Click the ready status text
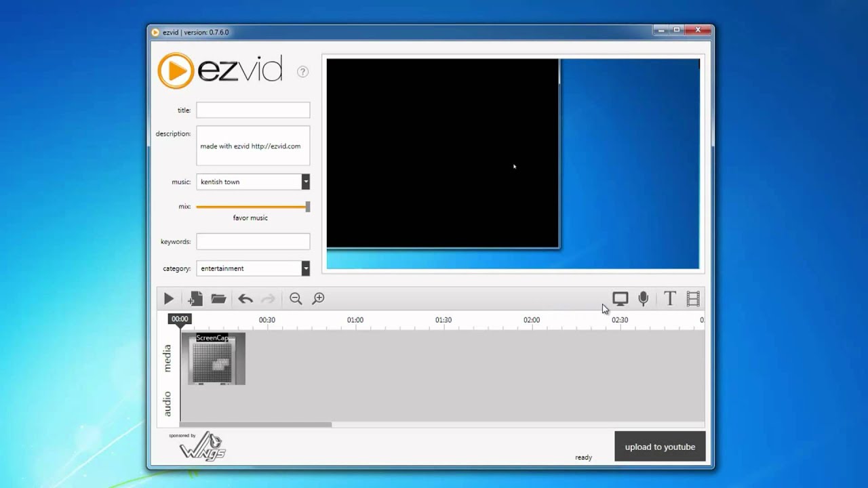This screenshot has width=868, height=488. click(583, 457)
